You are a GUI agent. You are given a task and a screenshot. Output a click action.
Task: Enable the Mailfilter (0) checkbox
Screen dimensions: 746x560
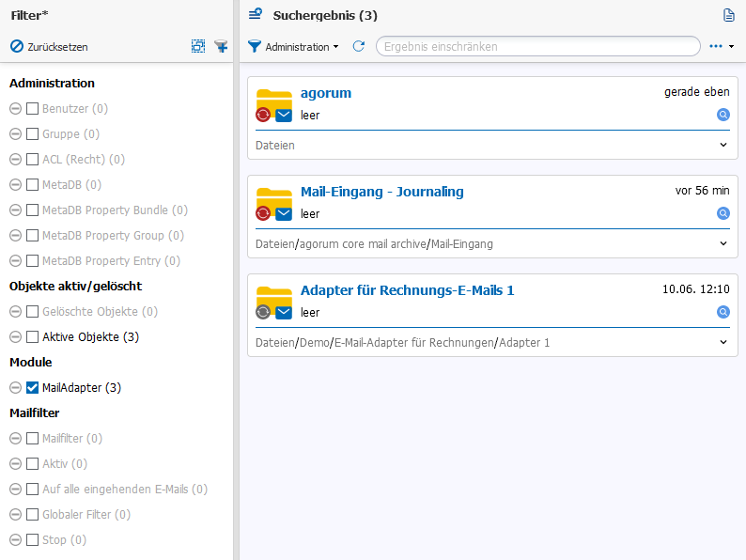tap(32, 438)
